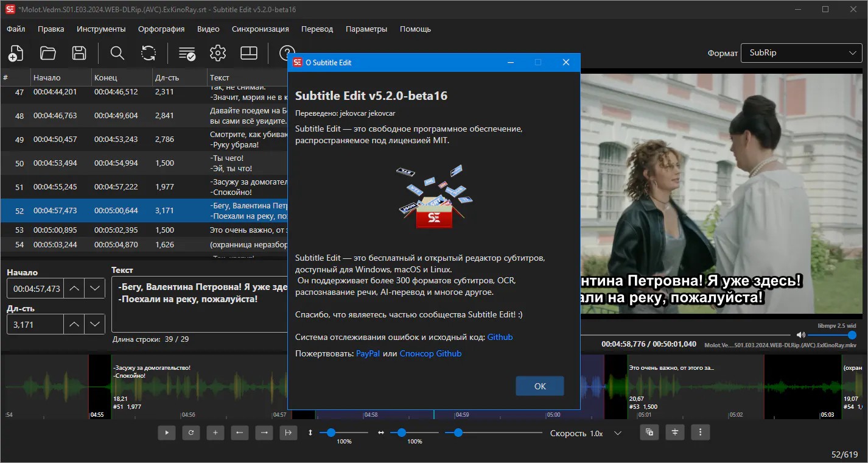868x463 pixels.
Task: Open the layout chooser icon
Action: (x=249, y=53)
